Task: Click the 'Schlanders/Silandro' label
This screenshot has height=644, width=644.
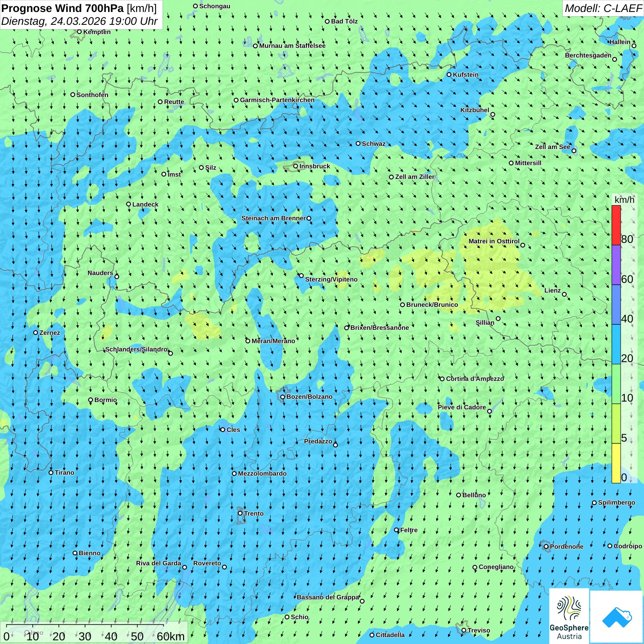Action: point(137,349)
